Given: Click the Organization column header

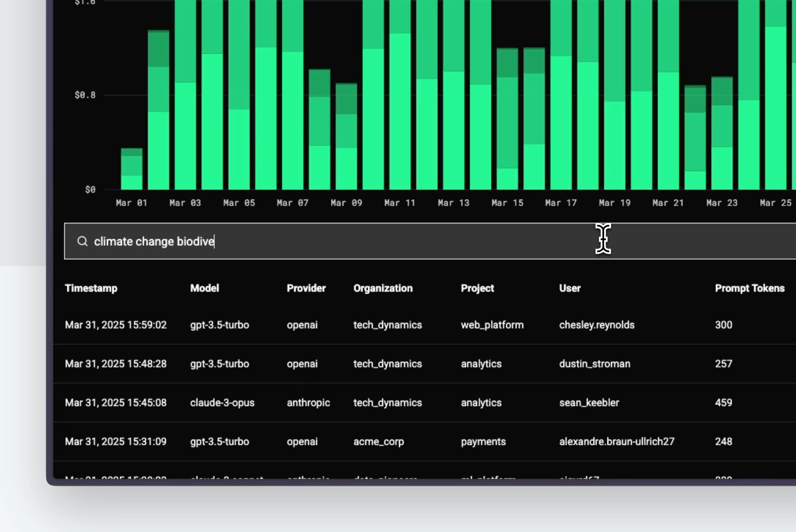Looking at the screenshot, I should (x=383, y=288).
